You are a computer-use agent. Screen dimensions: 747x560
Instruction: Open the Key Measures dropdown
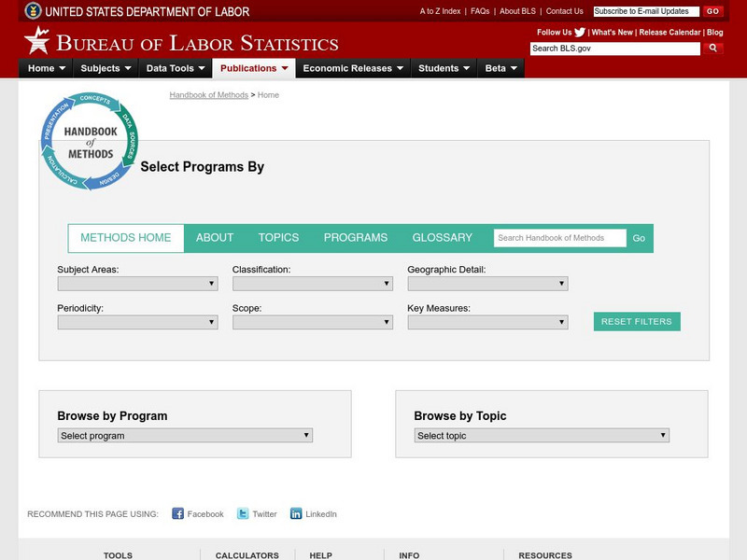coord(487,322)
